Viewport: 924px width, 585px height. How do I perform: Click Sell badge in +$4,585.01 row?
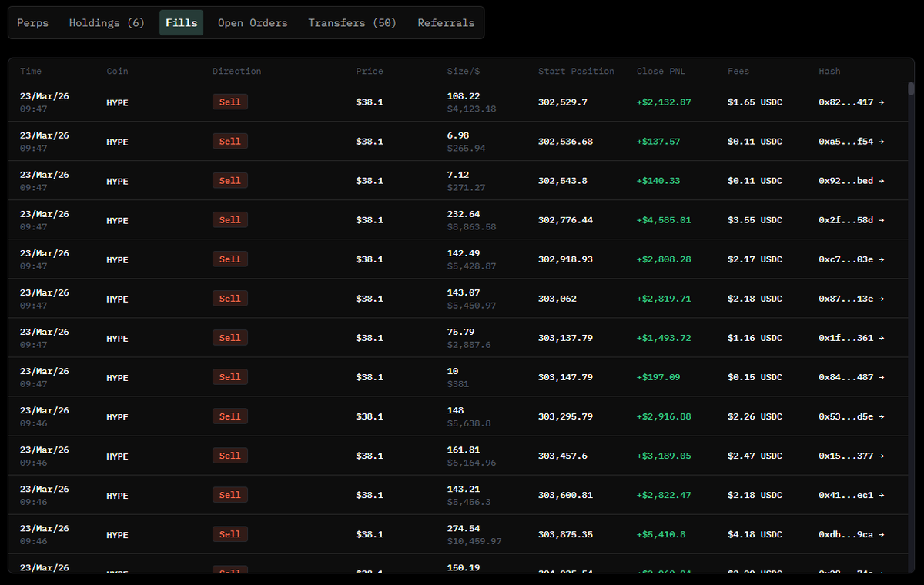pyautogui.click(x=230, y=219)
